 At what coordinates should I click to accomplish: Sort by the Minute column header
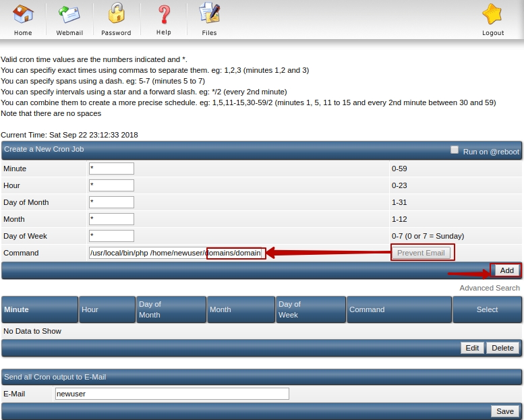tap(17, 309)
